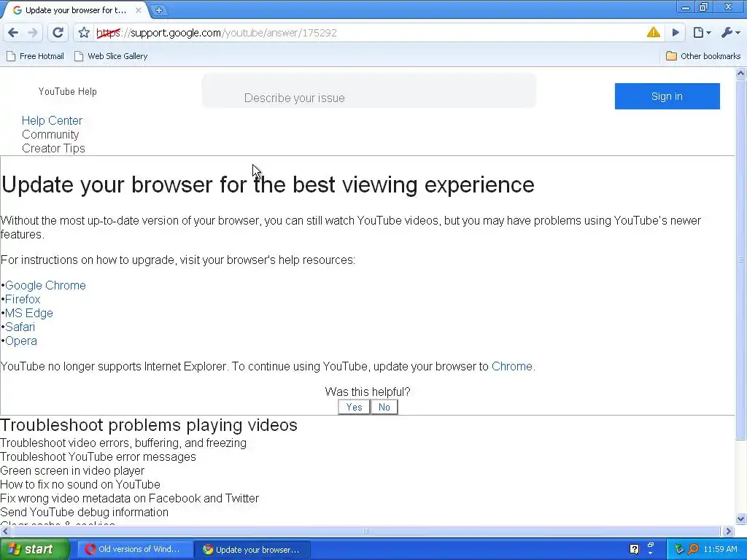Open How to fix no sound on YouTube

pos(80,484)
